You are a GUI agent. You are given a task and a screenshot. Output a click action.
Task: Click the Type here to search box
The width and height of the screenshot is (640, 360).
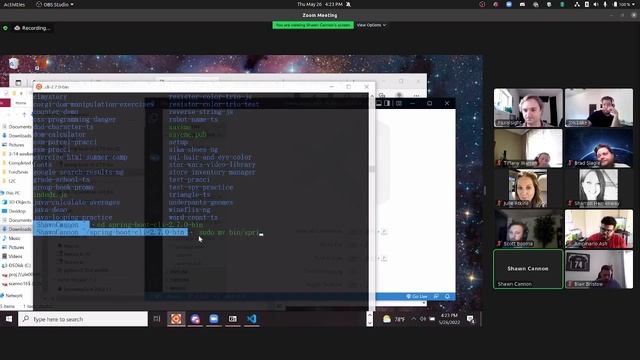point(83,319)
